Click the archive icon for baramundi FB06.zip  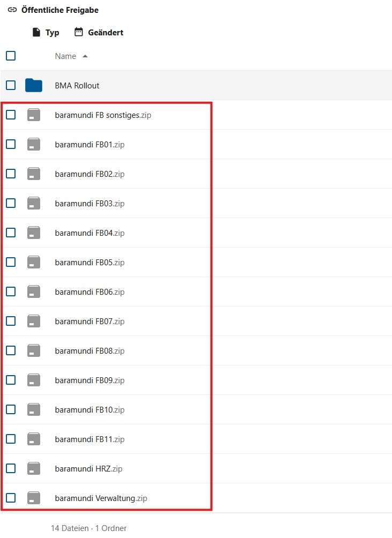point(34,292)
